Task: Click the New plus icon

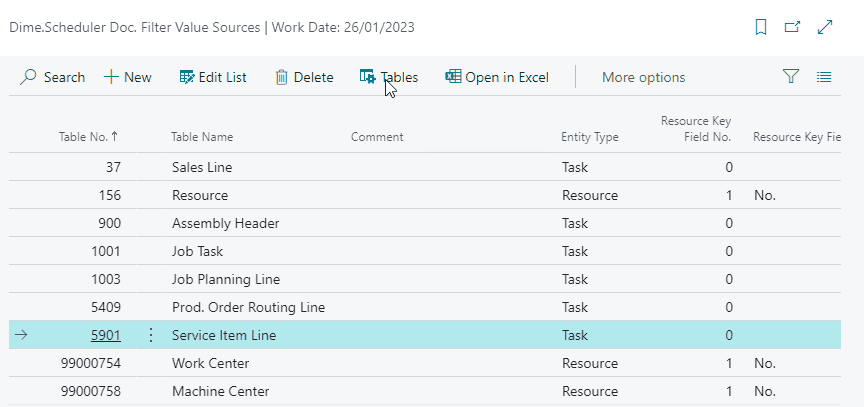Action: click(x=111, y=77)
